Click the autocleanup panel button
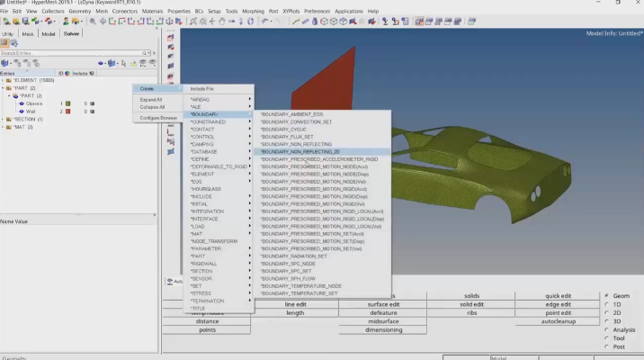This screenshot has width=644, height=360. point(558,321)
